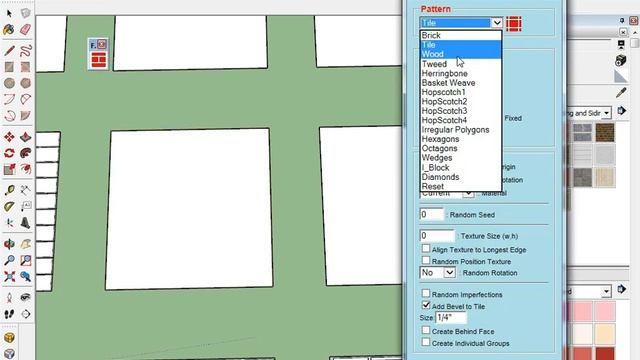This screenshot has width=640, height=360.
Task: Uncheck Add Bevel to Tile
Action: point(426,305)
